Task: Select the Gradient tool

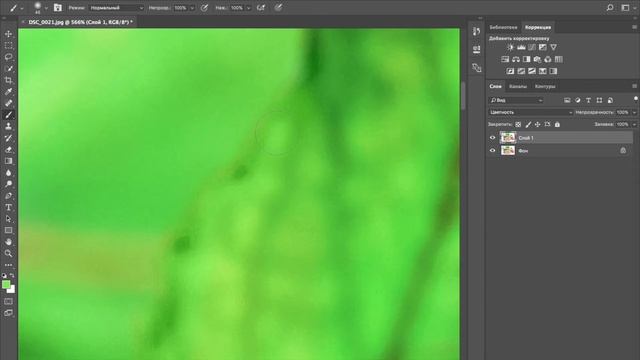Action: coord(8,161)
